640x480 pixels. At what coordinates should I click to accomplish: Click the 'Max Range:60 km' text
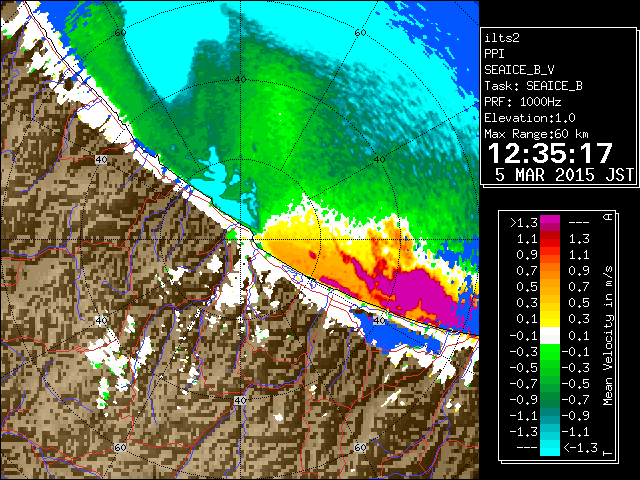click(x=536, y=134)
